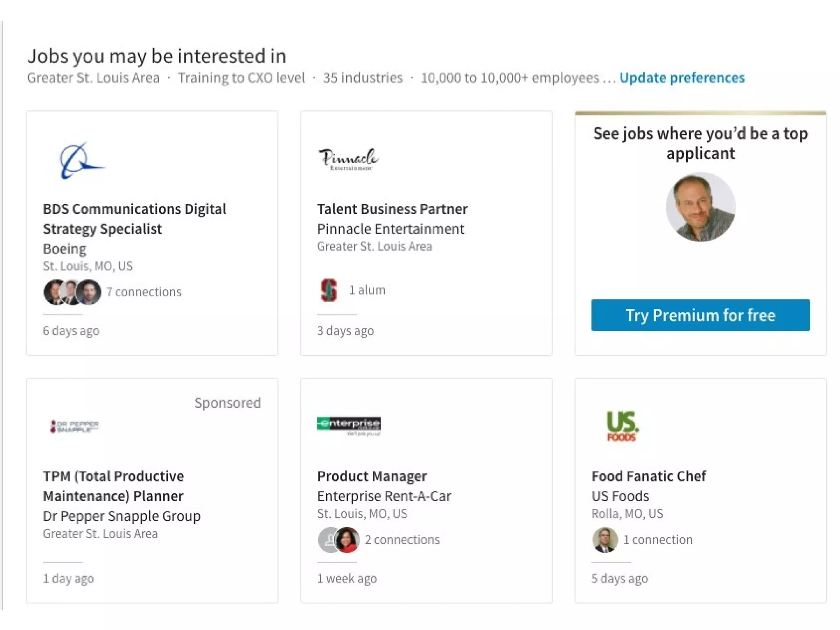The height and width of the screenshot is (630, 840).
Task: Click the 1 alum text
Action: (x=367, y=290)
